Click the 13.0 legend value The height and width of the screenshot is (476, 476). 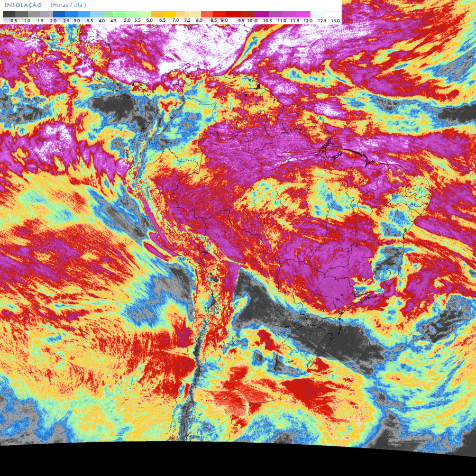pos(336,21)
